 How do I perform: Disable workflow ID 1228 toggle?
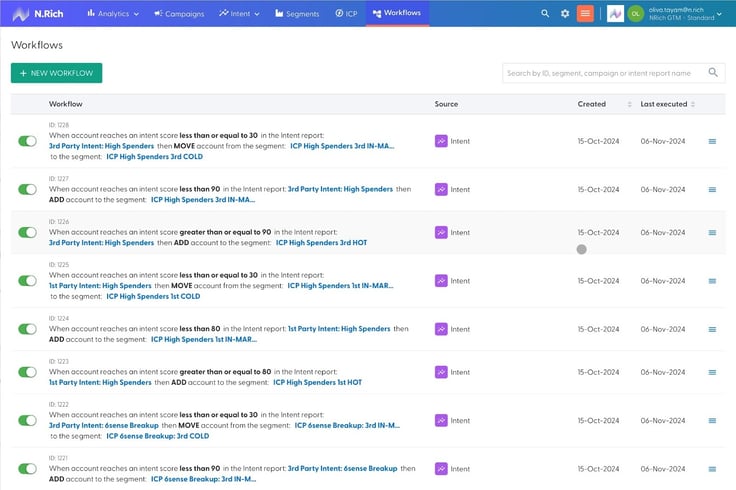(27, 141)
